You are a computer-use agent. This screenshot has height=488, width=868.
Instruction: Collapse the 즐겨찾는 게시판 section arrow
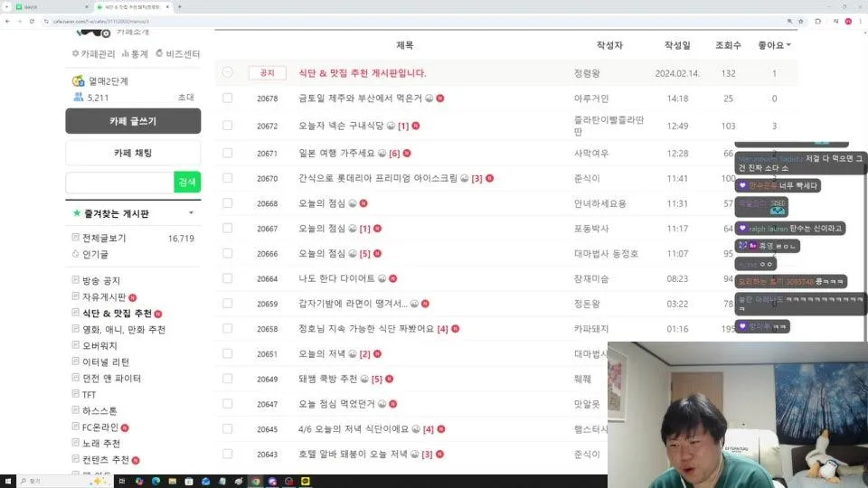point(191,213)
